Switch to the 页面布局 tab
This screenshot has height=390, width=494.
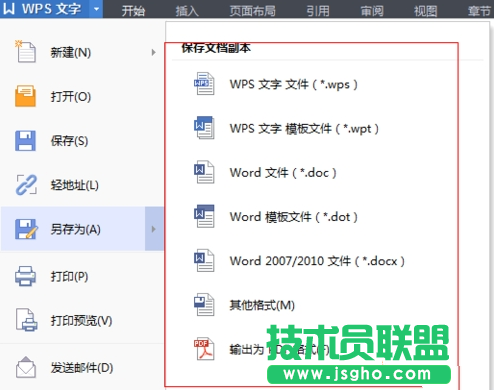(252, 11)
